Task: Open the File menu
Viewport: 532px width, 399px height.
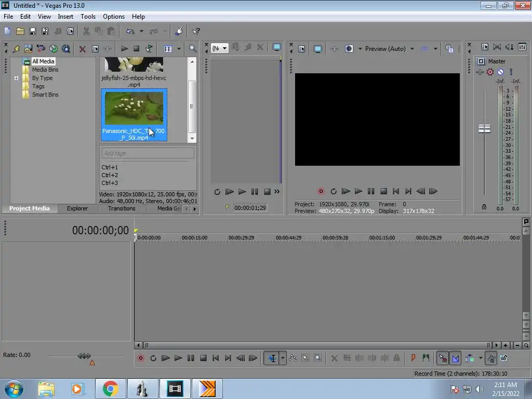Action: [8, 16]
